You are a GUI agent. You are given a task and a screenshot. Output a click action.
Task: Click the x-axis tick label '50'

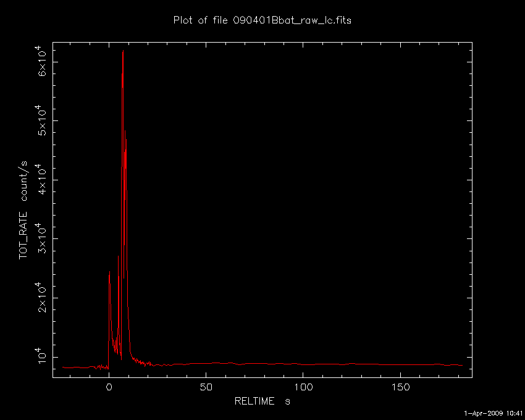[206, 387]
